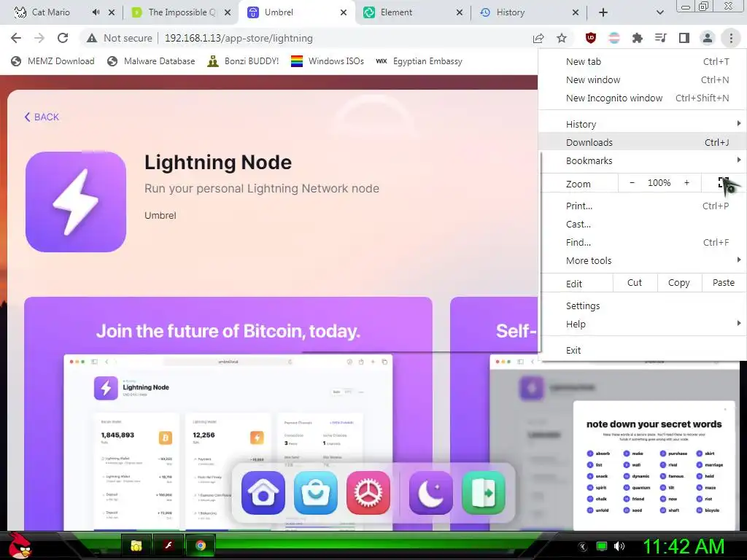Close the three-dot Chrome menu button

tap(731, 38)
